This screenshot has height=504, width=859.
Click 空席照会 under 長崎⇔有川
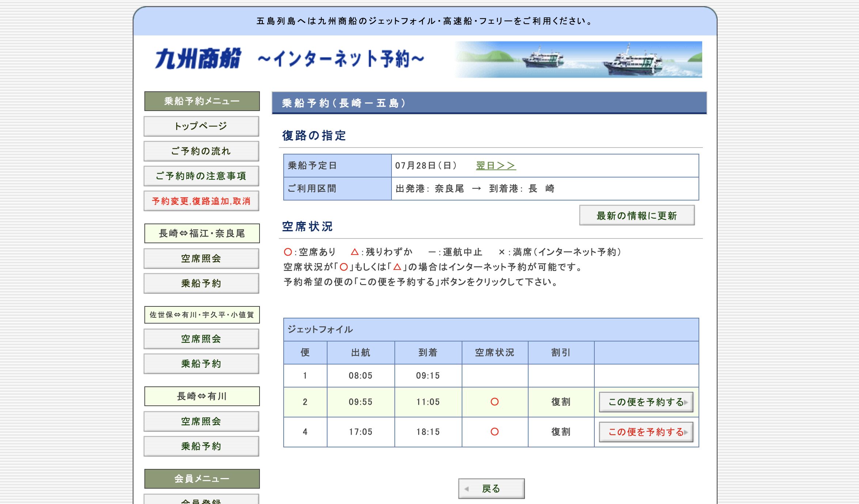pos(201,421)
